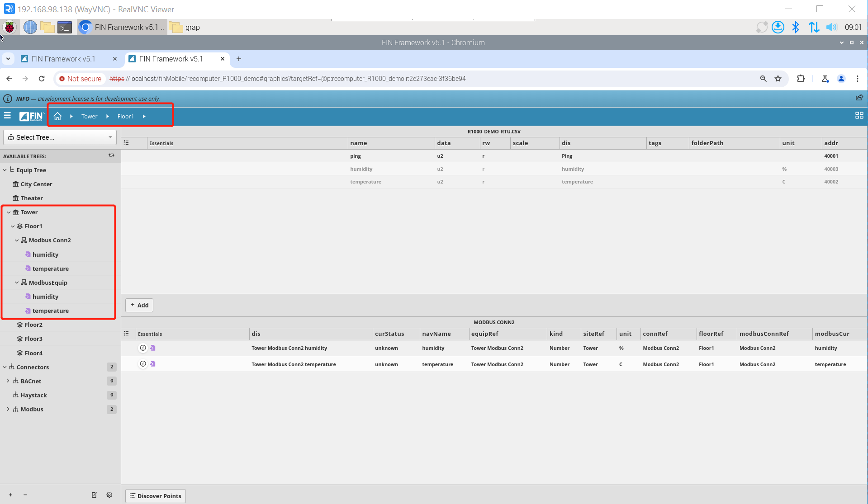Open Chromium labs flask icon

tap(825, 79)
